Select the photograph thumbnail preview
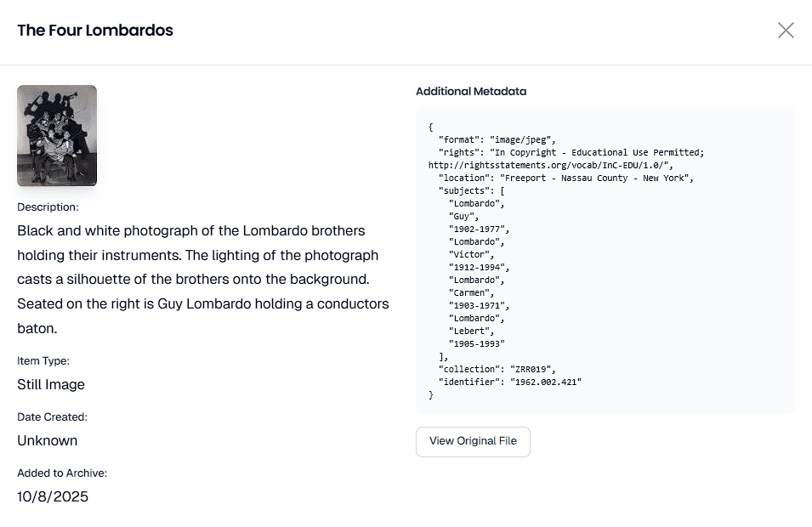This screenshot has height=527, width=812. [57, 135]
